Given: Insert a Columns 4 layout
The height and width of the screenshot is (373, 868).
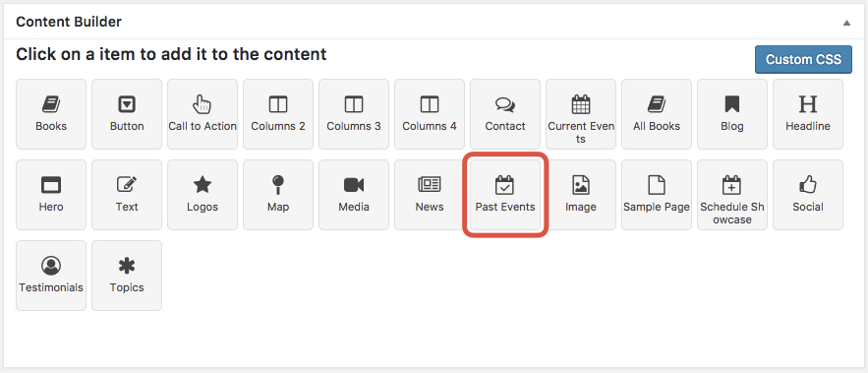Looking at the screenshot, I should pyautogui.click(x=430, y=114).
